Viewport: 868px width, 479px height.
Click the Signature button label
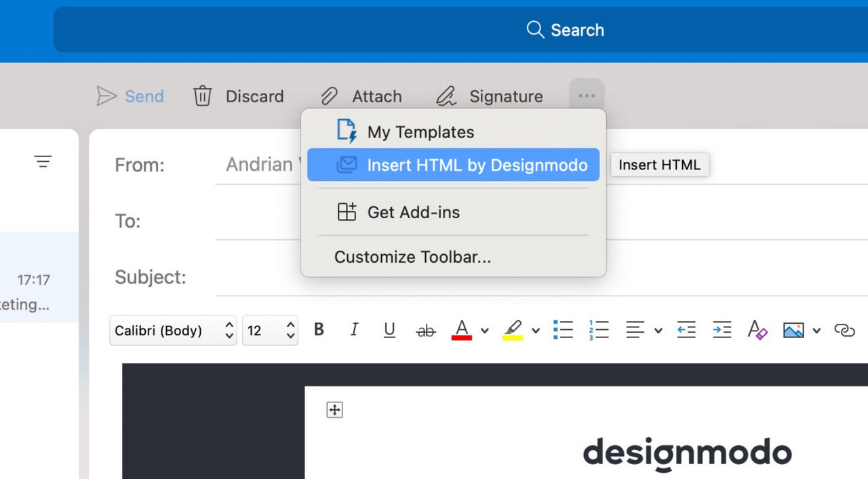tap(507, 96)
